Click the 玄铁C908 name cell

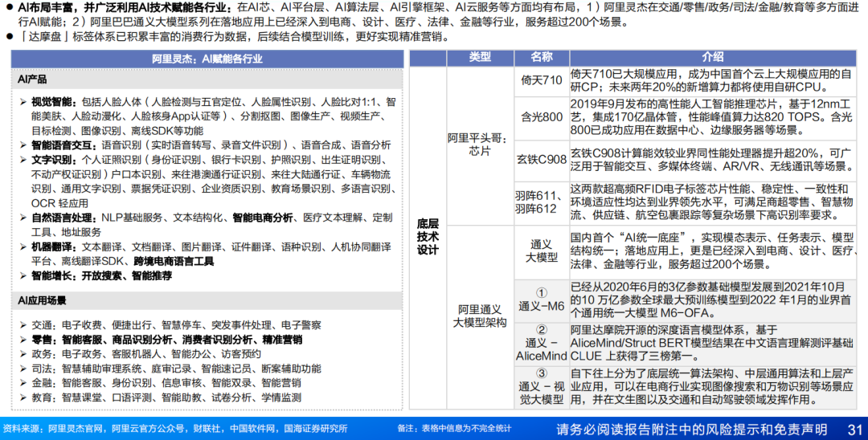(542, 160)
